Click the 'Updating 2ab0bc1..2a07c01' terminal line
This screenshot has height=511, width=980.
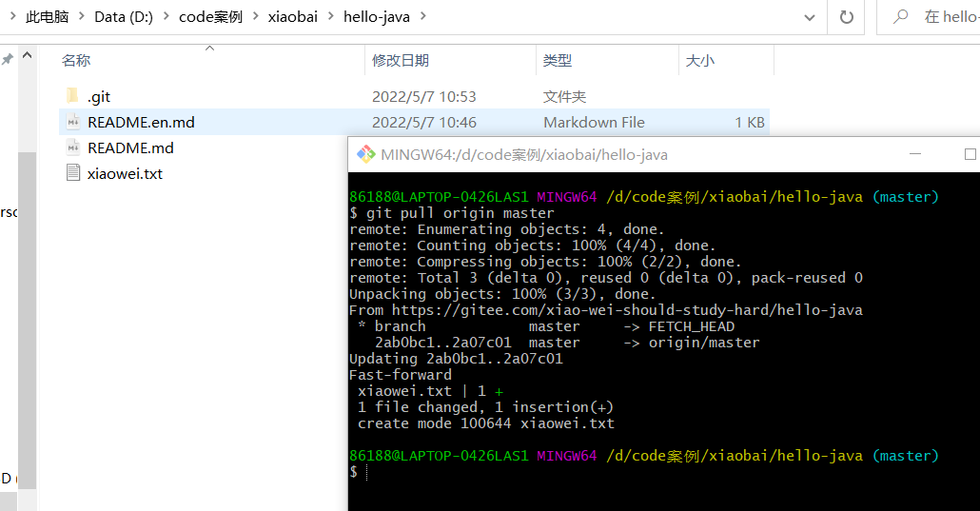coord(456,359)
